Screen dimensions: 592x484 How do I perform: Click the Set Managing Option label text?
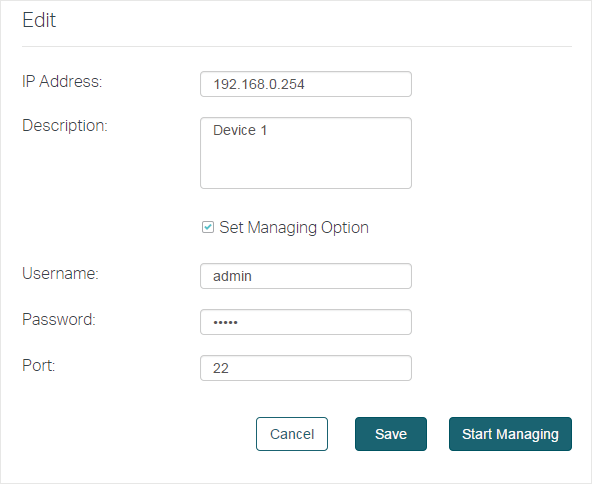(294, 228)
